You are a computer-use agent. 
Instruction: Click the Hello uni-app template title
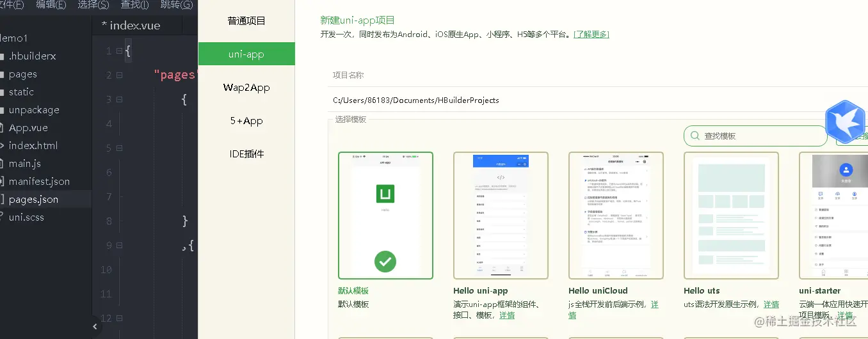click(x=481, y=291)
